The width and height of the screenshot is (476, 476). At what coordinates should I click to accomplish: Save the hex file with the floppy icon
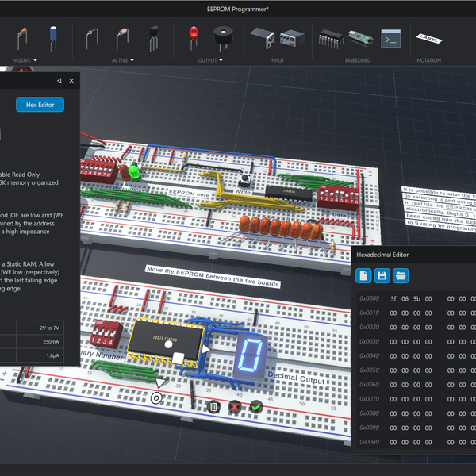click(x=382, y=275)
